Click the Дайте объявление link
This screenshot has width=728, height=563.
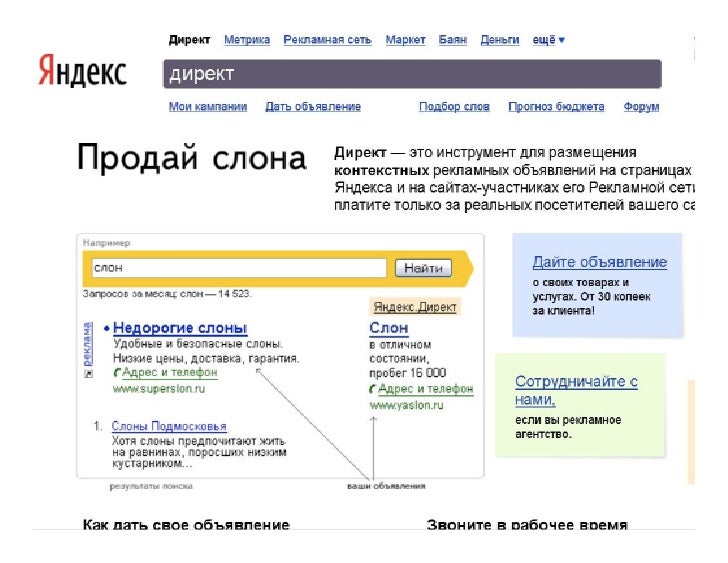(x=600, y=262)
